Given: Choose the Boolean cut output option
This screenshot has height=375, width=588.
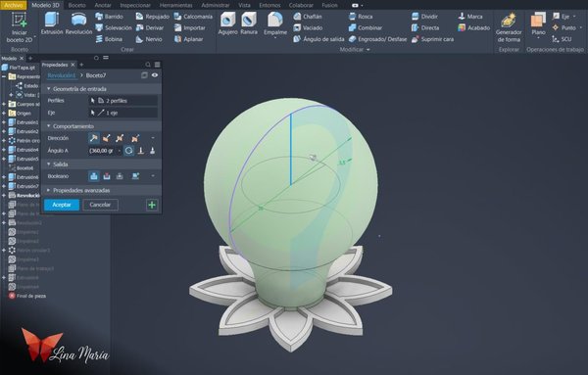Looking at the screenshot, I should coord(107,176).
